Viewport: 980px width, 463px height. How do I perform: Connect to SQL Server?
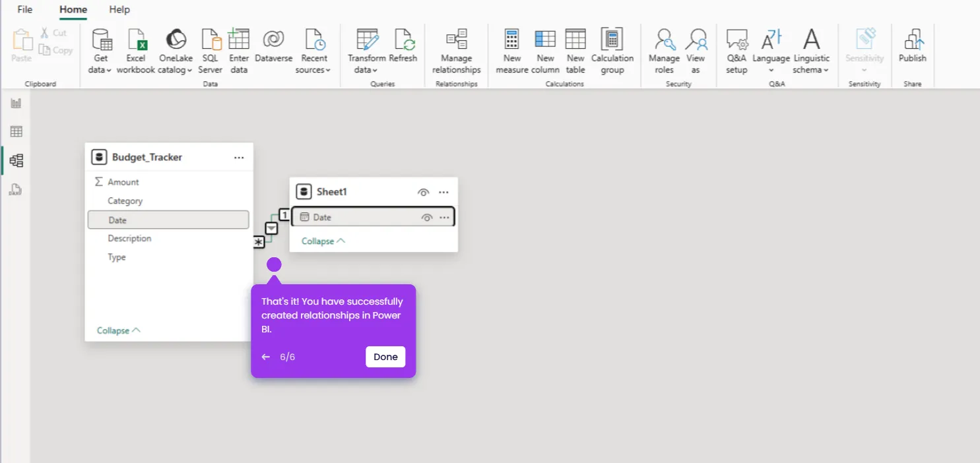[211, 51]
